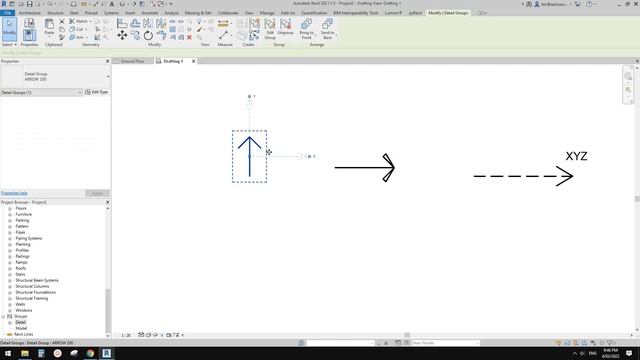The image size is (640, 360).
Task: Select the Modify tool in the ribbon
Action: coord(9,29)
